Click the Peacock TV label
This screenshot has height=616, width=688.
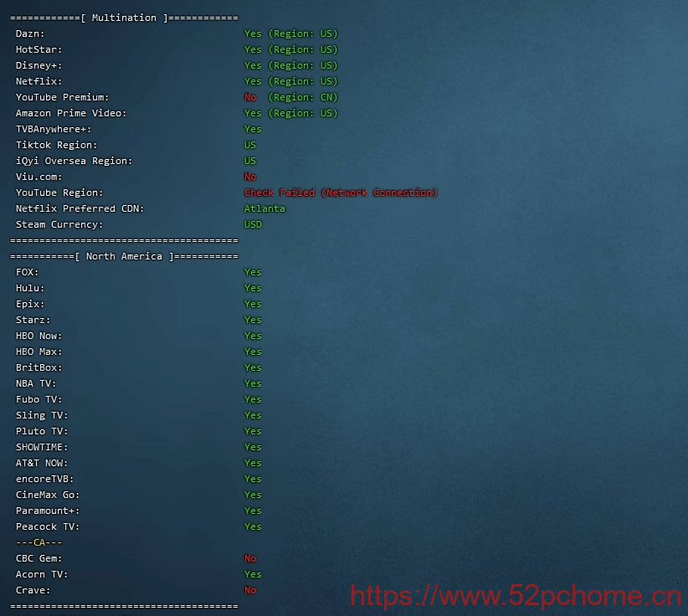point(48,526)
